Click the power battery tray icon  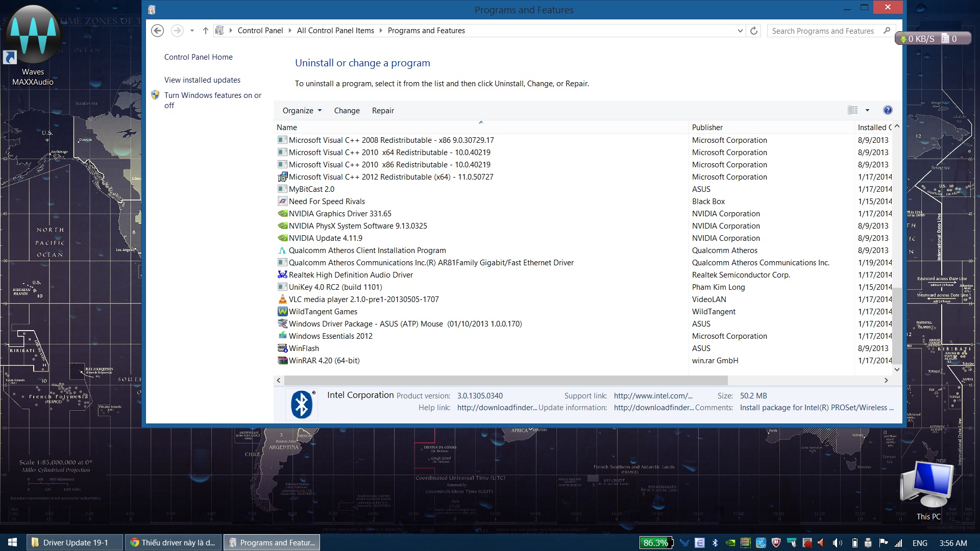[x=854, y=543]
